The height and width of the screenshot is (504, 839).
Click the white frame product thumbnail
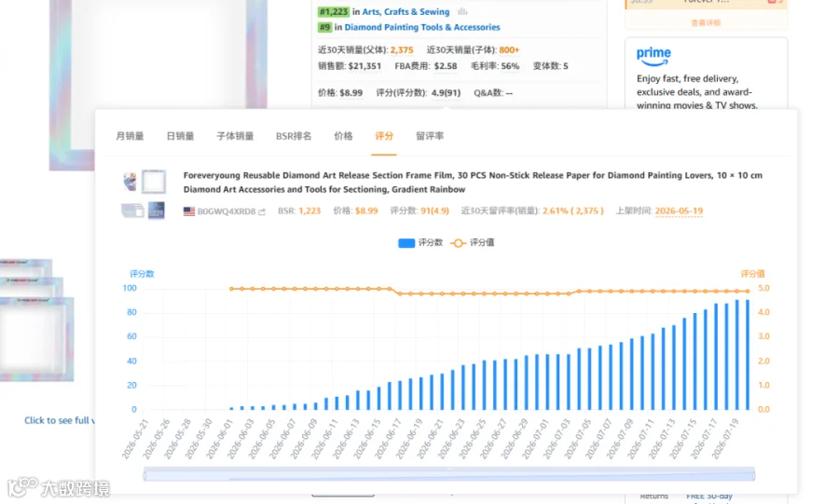[154, 182]
